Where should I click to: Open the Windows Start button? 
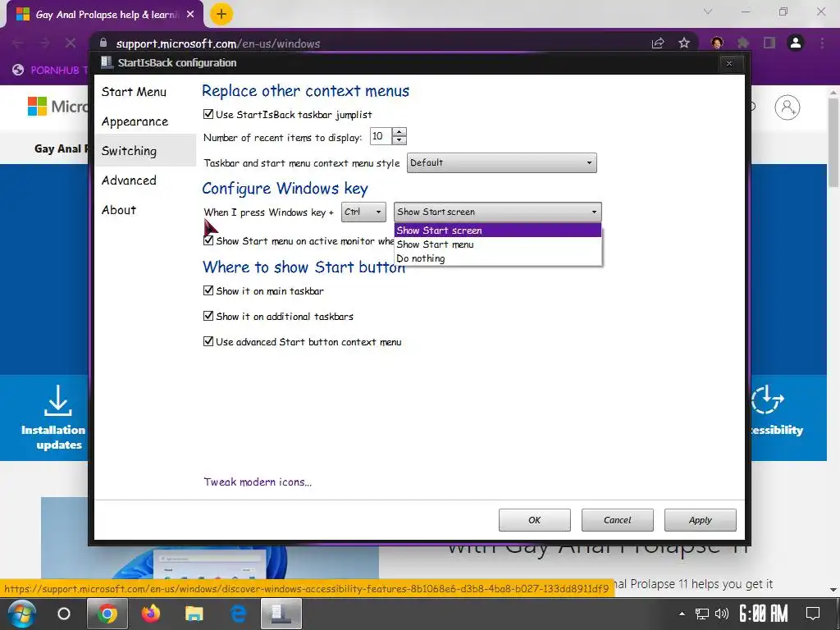point(21,614)
